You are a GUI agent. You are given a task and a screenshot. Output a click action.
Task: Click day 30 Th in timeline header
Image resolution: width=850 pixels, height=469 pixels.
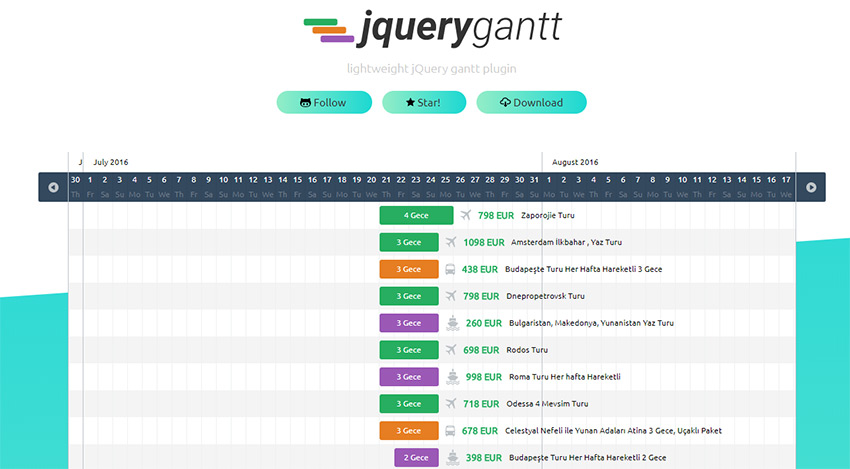tap(75, 187)
